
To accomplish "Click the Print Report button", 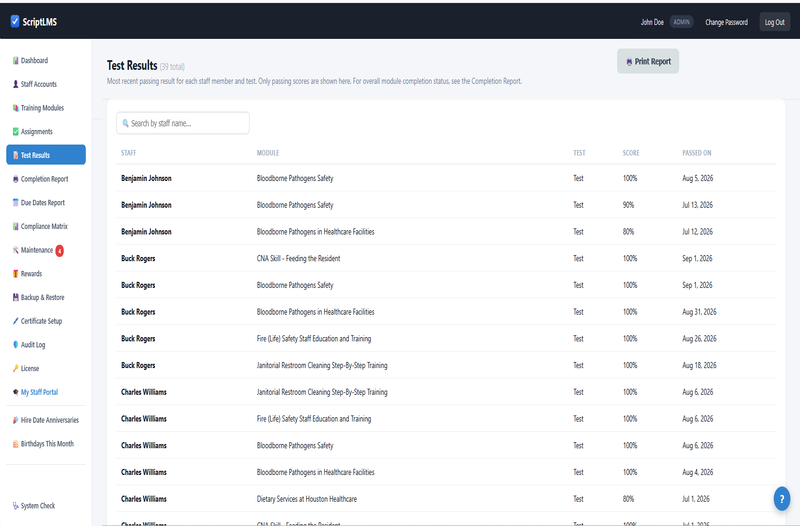I will [x=648, y=61].
